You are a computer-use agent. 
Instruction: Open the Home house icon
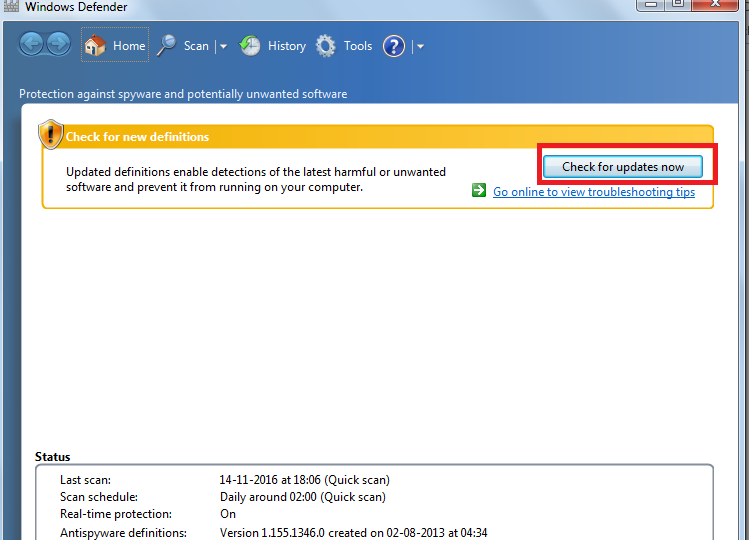(x=95, y=45)
